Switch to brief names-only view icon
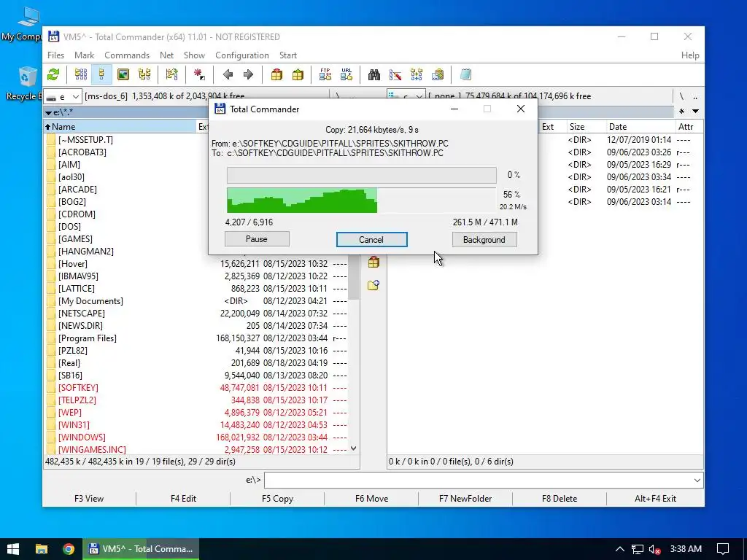747x560 pixels. [x=81, y=75]
